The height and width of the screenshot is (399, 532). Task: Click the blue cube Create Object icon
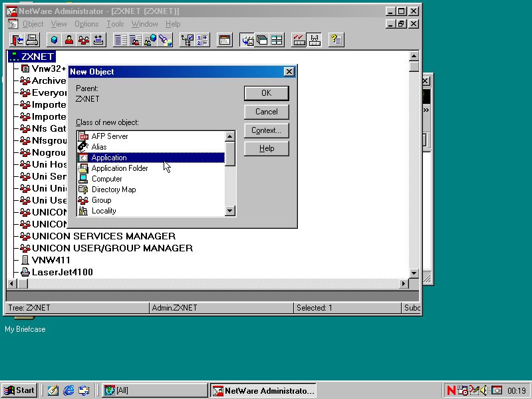(54, 40)
